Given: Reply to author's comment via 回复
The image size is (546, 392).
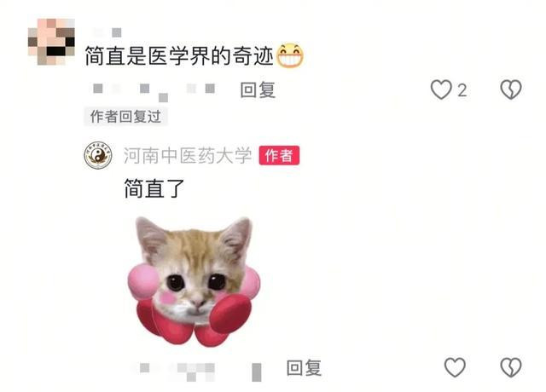Looking at the screenshot, I should click(304, 367).
